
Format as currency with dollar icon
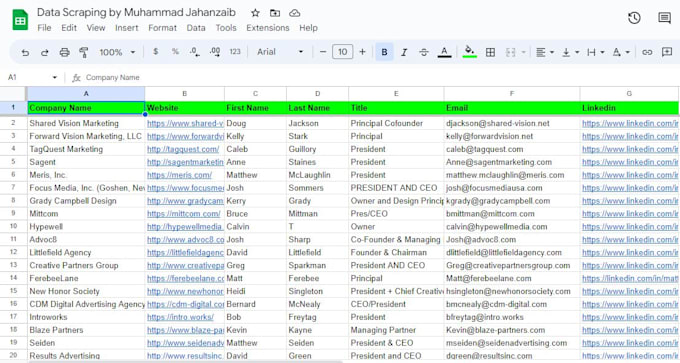point(155,52)
